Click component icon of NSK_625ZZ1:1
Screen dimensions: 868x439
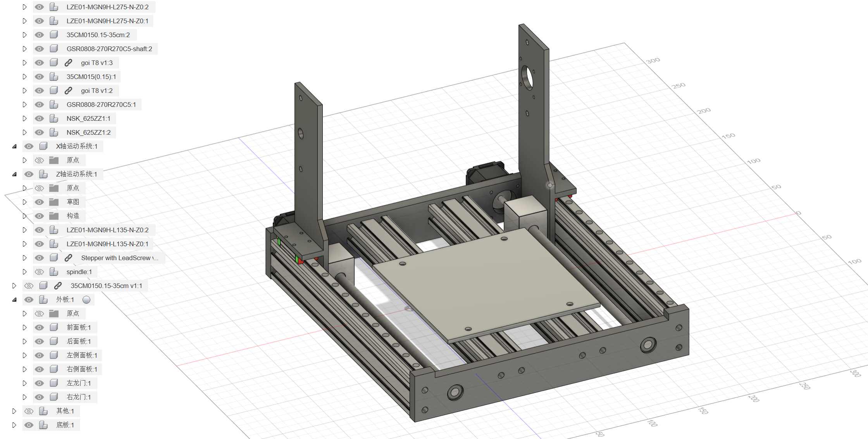[x=54, y=118]
